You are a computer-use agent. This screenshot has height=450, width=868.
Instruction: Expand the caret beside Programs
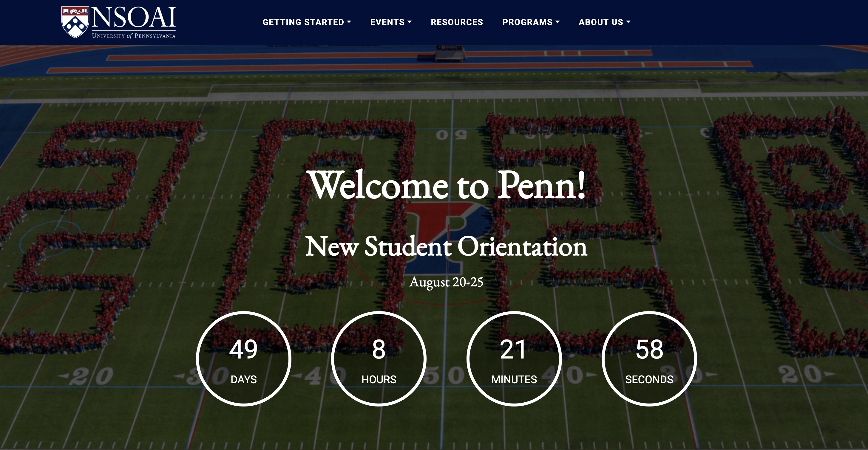(x=558, y=22)
